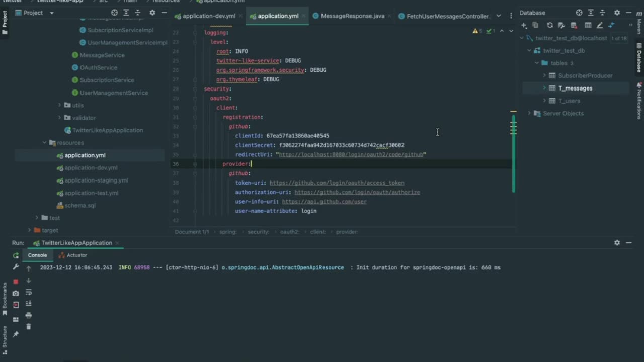Click the Edit Source pencil icon in Database toolbar

coord(600,25)
